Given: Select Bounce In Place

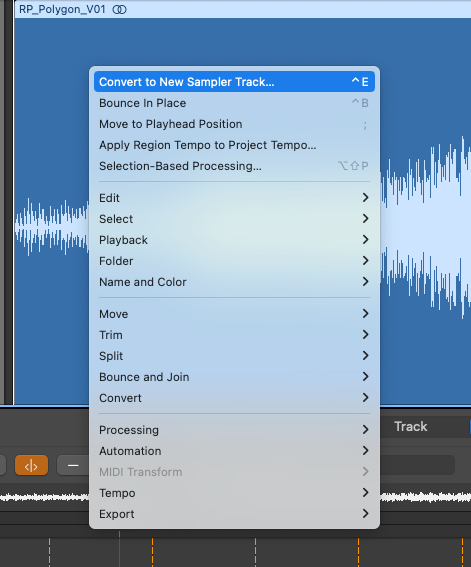Looking at the screenshot, I should 234,103.
